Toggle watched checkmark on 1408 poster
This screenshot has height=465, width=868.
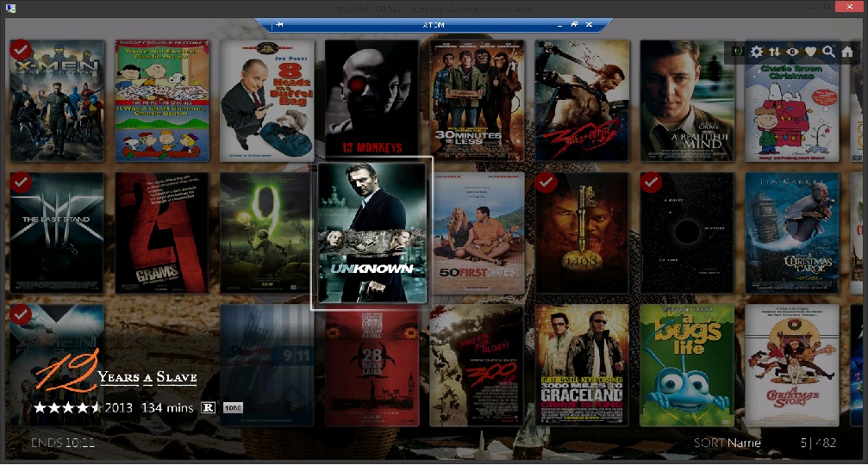tap(546, 183)
